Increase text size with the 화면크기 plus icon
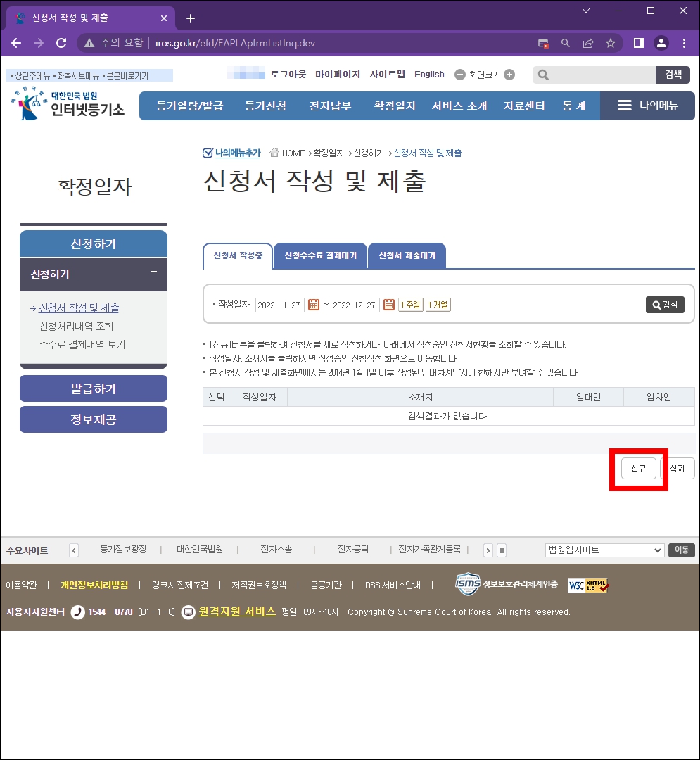The width and height of the screenshot is (700, 760). (x=511, y=75)
